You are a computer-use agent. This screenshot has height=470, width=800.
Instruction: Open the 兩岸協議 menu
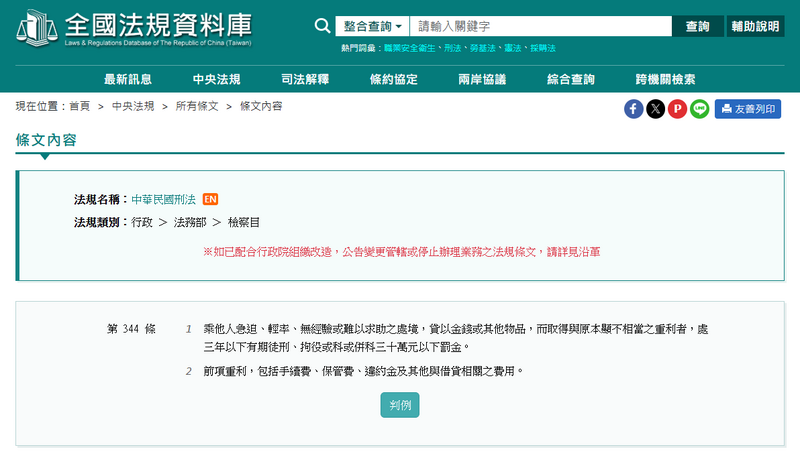coord(482,79)
